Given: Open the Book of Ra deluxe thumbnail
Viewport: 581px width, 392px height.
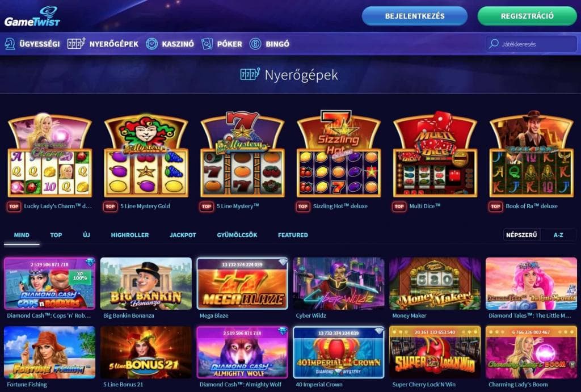Looking at the screenshot, I should tap(531, 154).
